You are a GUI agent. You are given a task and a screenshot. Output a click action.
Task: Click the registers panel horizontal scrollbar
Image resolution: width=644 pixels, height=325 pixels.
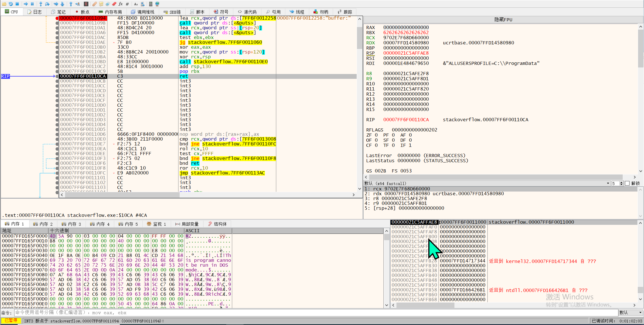tap(496, 177)
